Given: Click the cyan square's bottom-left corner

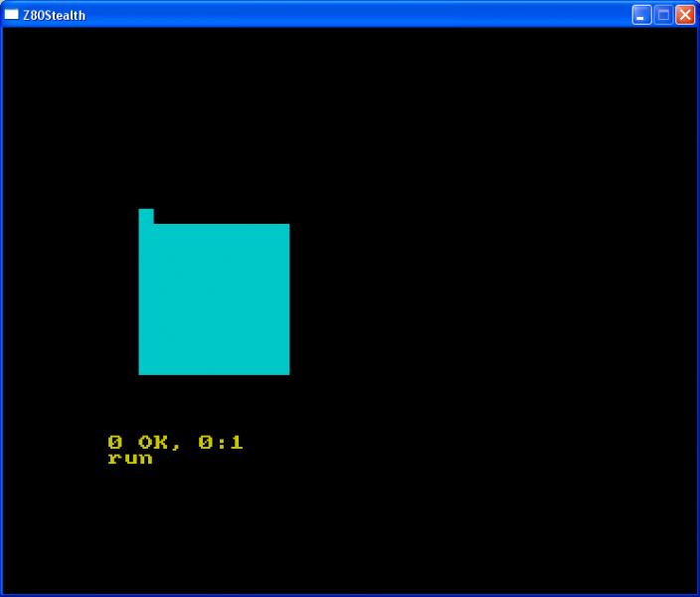Looking at the screenshot, I should 141,372.
